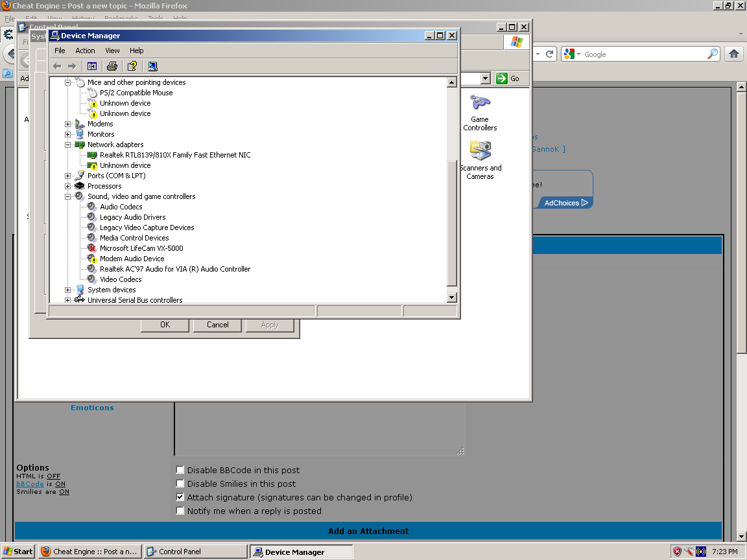Select the Modem Audio Device warning entry
Screen dimensions: 747x560
pyautogui.click(x=132, y=259)
